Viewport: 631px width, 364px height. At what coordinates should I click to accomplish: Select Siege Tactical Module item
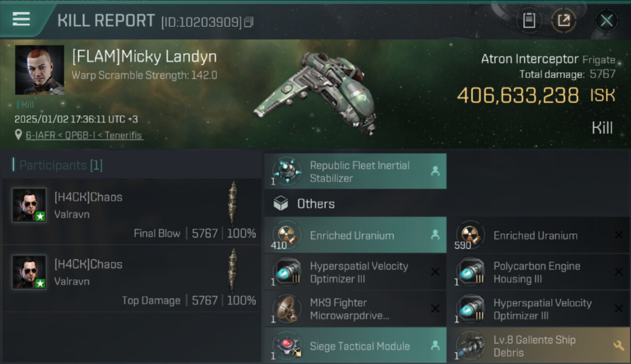tap(355, 346)
